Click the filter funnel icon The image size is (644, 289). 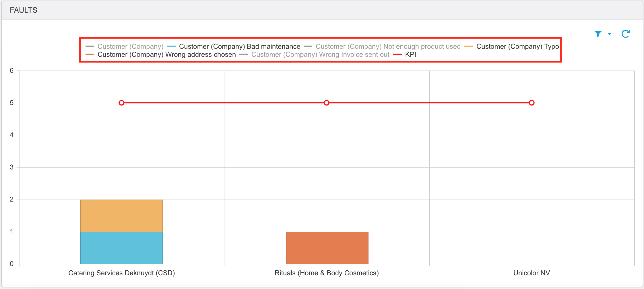coord(598,34)
